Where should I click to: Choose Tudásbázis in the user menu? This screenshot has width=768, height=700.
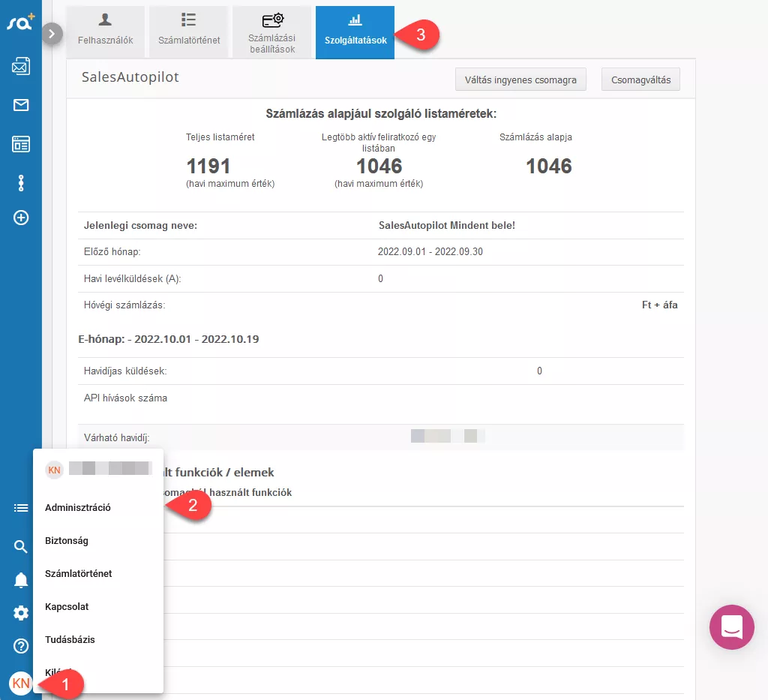[70, 639]
